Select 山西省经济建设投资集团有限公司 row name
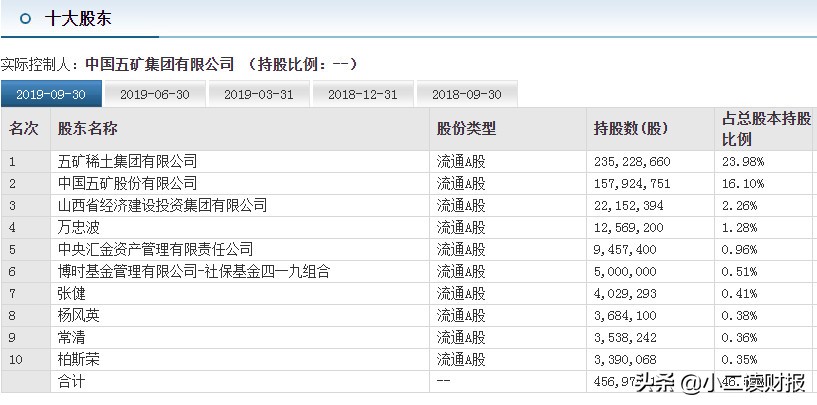 [x=162, y=205]
